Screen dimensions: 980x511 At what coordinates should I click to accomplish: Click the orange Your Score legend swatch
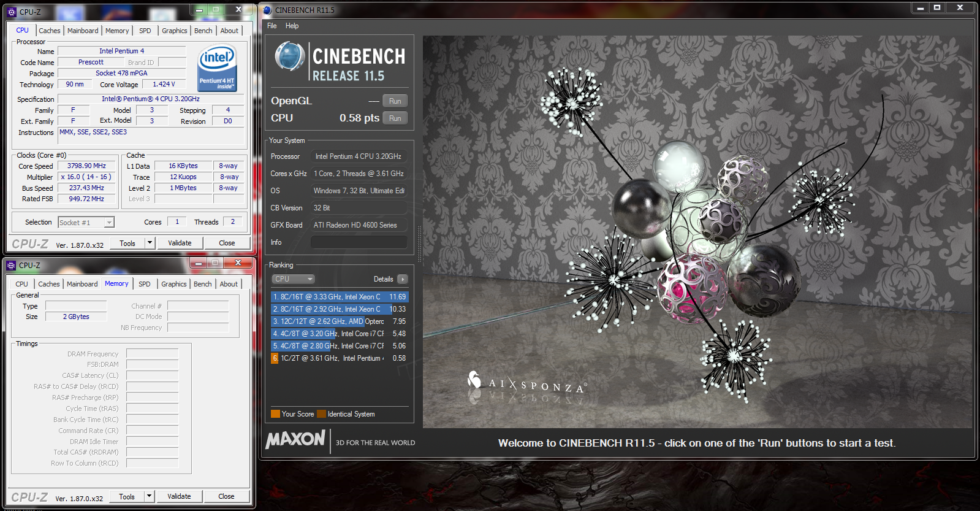(x=275, y=414)
